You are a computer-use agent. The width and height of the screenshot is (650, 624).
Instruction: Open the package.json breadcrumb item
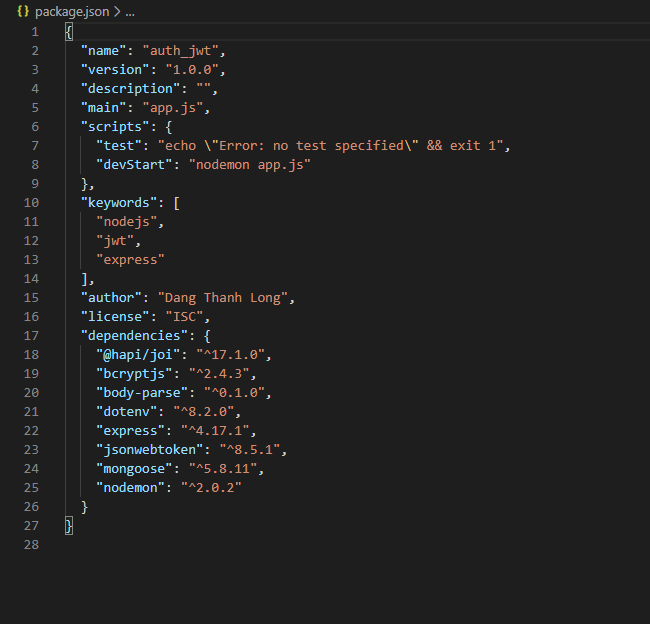(x=72, y=12)
